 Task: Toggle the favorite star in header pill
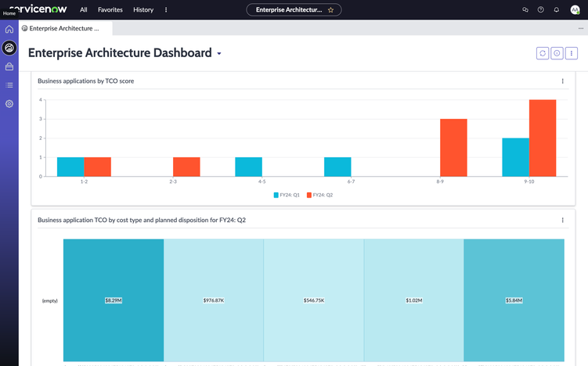[x=330, y=10]
